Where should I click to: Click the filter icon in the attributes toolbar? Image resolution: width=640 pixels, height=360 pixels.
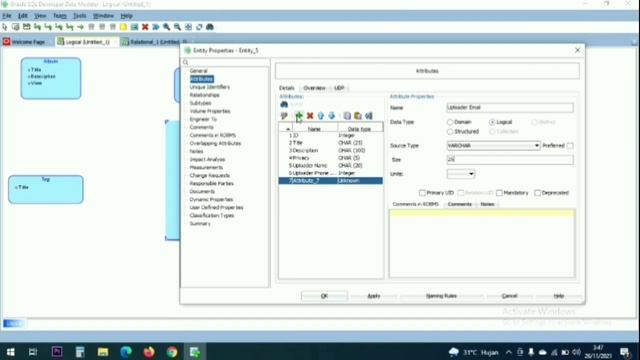(x=284, y=116)
